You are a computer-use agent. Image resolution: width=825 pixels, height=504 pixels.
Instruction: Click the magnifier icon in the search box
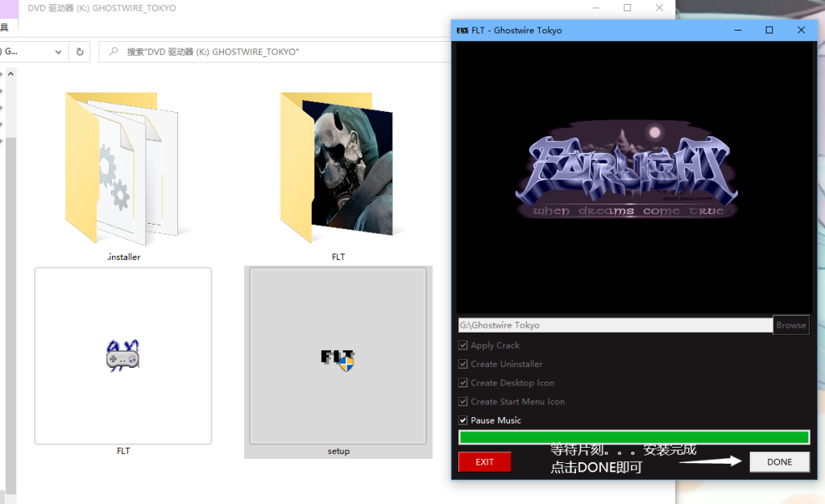pos(113,52)
